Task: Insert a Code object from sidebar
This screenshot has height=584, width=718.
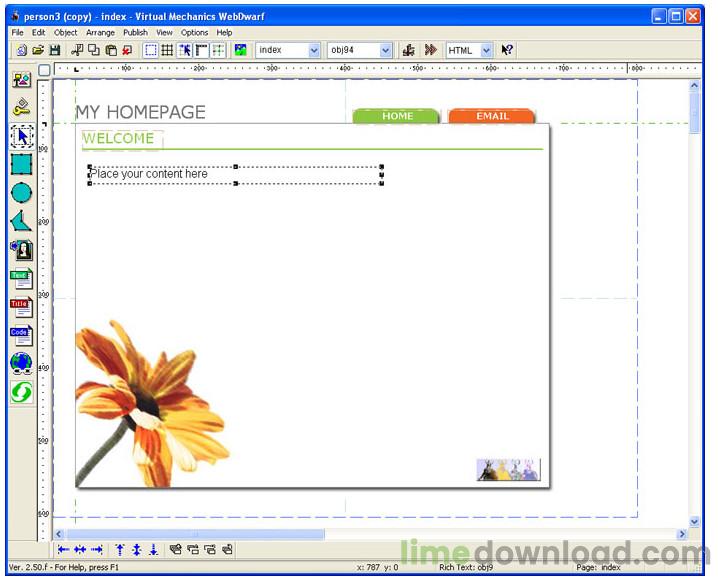Action: click(21, 336)
